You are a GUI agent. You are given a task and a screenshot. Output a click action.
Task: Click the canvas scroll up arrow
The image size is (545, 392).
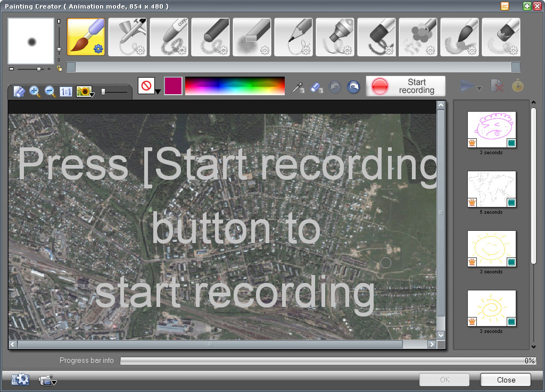tap(441, 105)
